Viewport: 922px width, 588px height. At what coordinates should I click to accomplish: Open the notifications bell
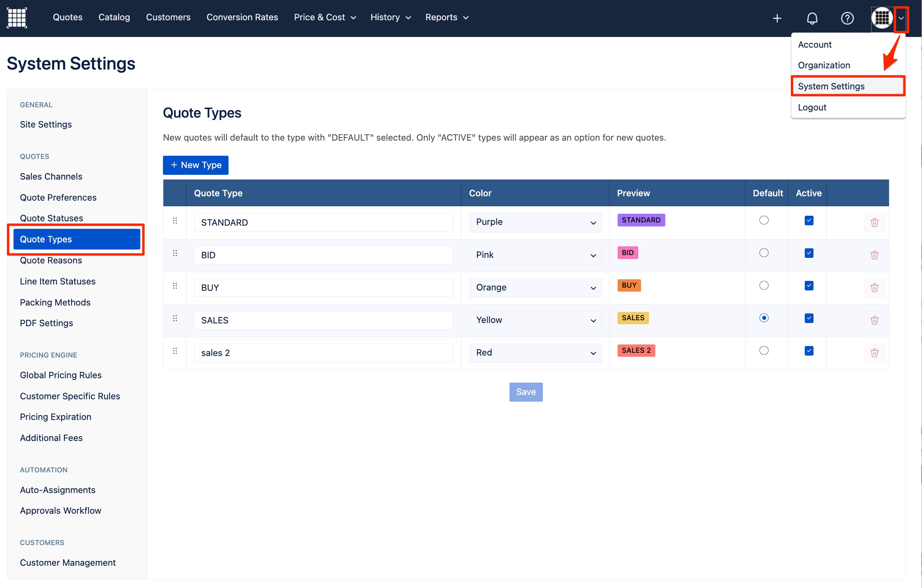click(x=812, y=18)
